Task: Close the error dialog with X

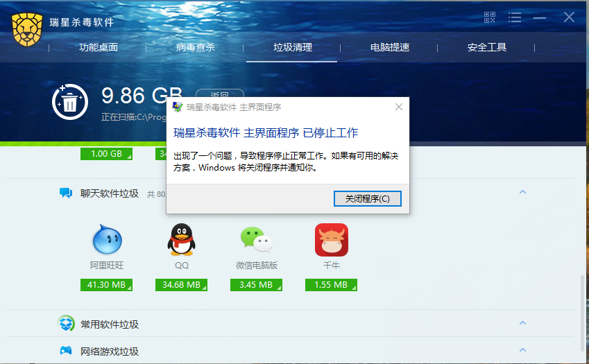Action: coord(399,107)
